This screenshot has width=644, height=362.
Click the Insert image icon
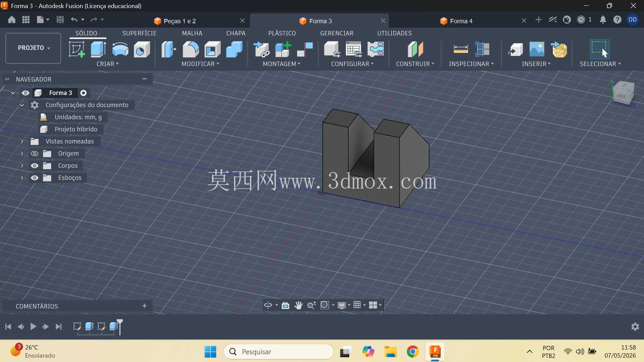tap(537, 49)
